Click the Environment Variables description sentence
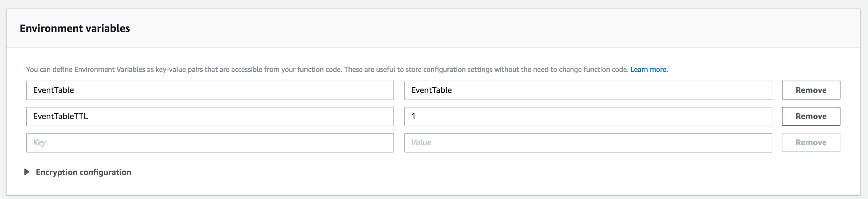The image size is (868, 199). coord(327,69)
